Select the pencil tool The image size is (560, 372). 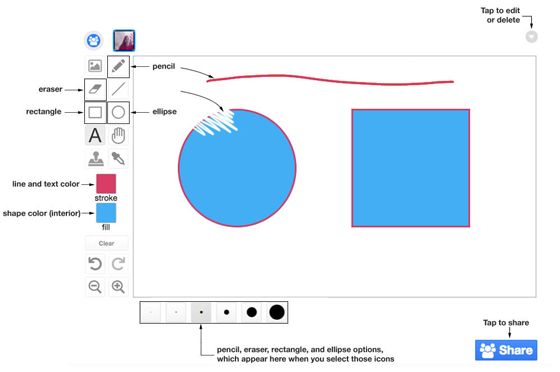(118, 66)
